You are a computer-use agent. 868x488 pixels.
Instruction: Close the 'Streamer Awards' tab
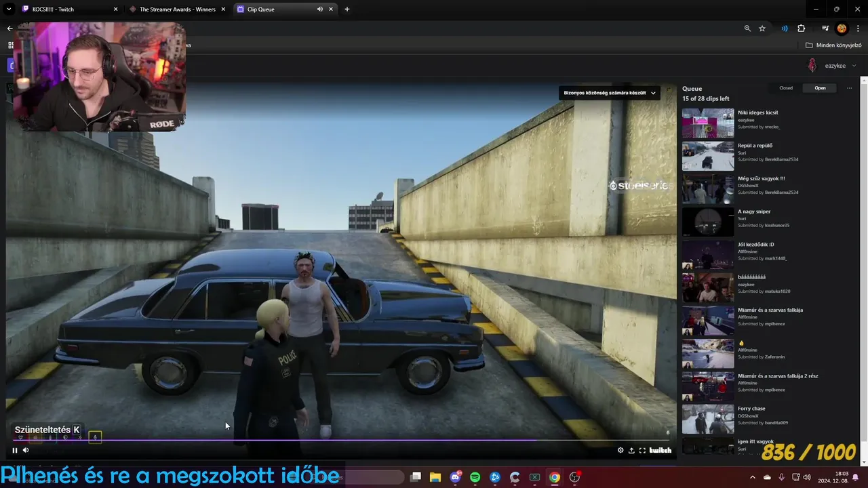223,9
